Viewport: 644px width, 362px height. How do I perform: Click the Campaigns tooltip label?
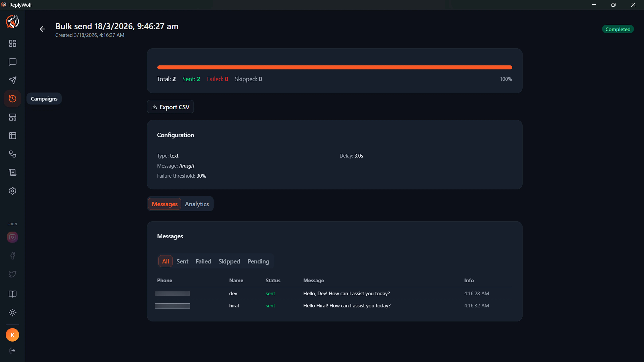44,99
